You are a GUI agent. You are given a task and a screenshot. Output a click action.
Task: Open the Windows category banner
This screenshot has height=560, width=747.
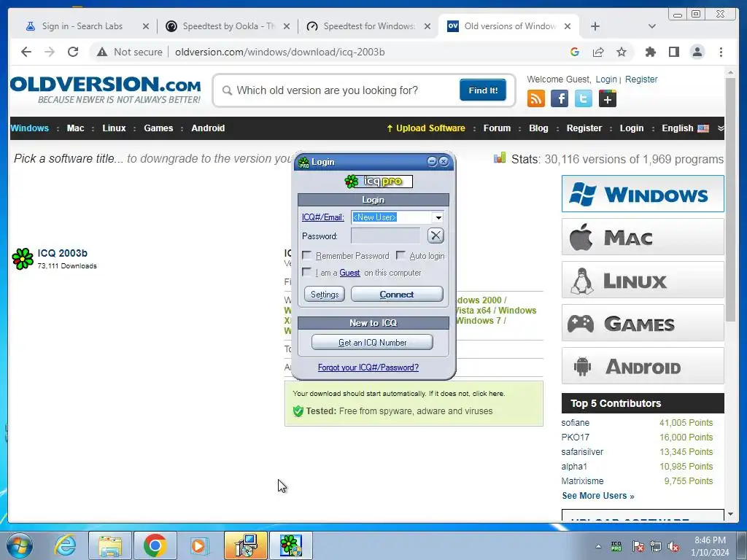click(x=643, y=194)
